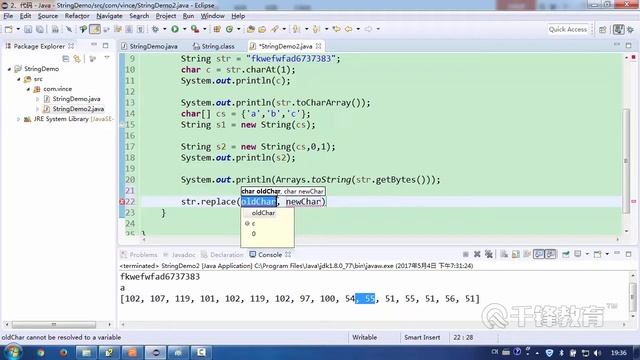The image size is (640, 360).
Task: Click the error marker on line 22
Action: 122,202
